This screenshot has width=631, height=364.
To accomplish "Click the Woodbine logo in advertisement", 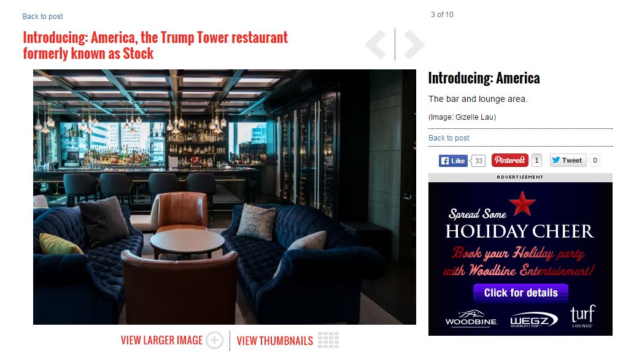I will coord(471,318).
